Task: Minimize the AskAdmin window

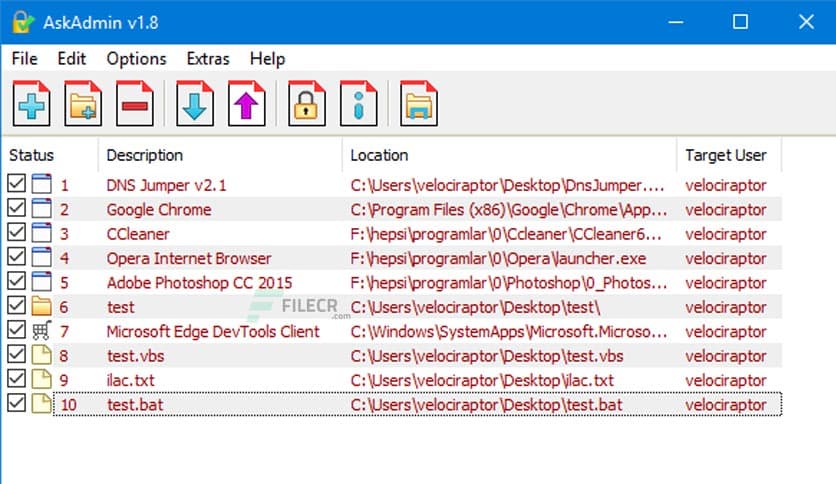Action: (676, 22)
